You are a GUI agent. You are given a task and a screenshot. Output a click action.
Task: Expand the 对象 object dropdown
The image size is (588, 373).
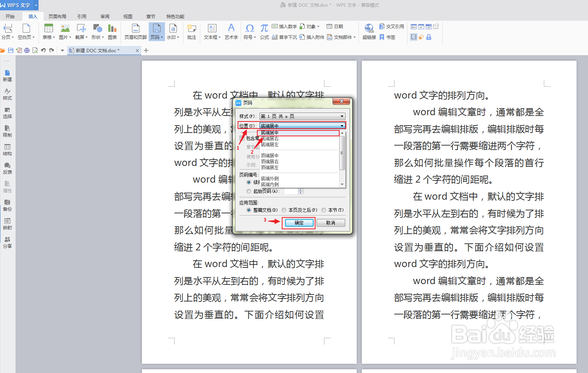coord(318,27)
